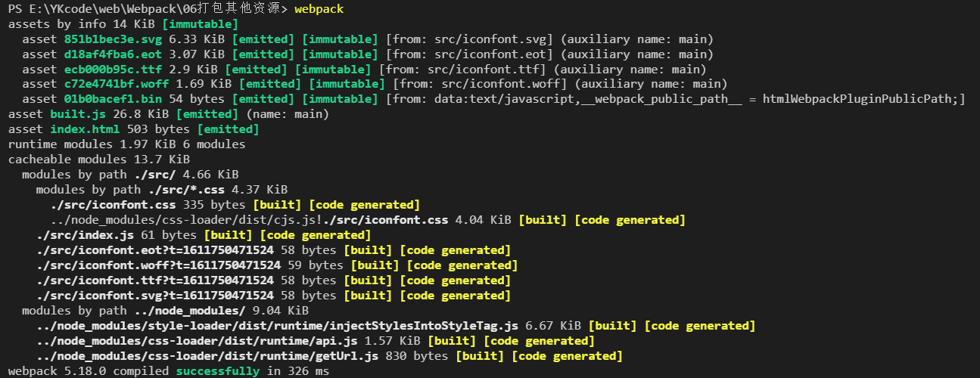Click '(name: main)' on the built.js line

288,114
